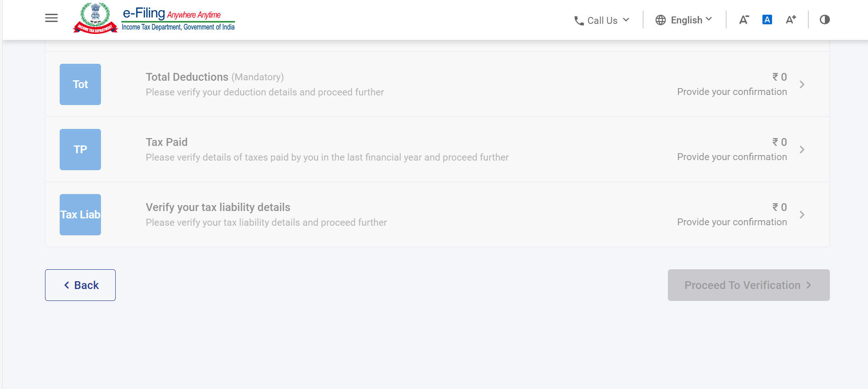The width and height of the screenshot is (868, 389).
Task: Open the Total Deductions section
Action: [x=187, y=77]
